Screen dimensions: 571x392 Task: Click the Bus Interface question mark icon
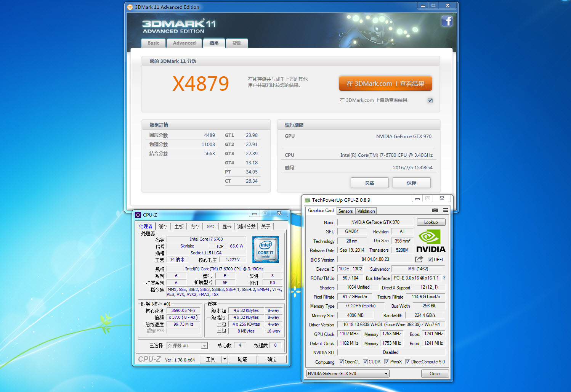(444, 278)
